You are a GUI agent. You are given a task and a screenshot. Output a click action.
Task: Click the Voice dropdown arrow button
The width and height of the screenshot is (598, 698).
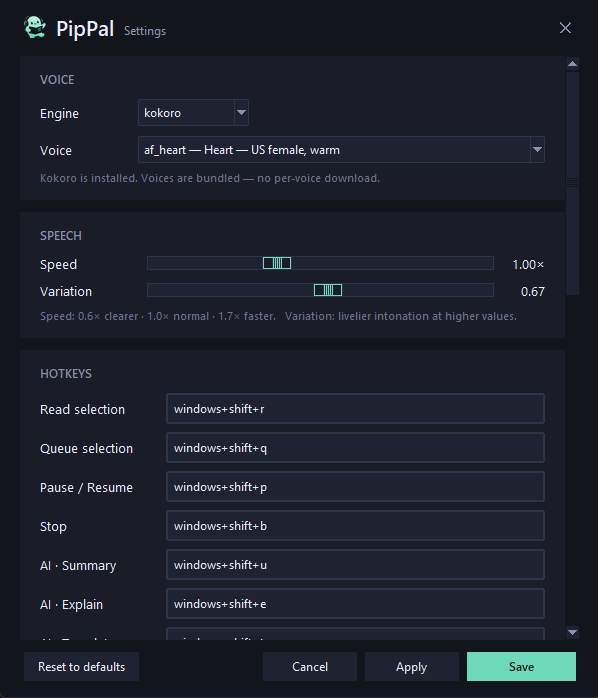coord(537,150)
